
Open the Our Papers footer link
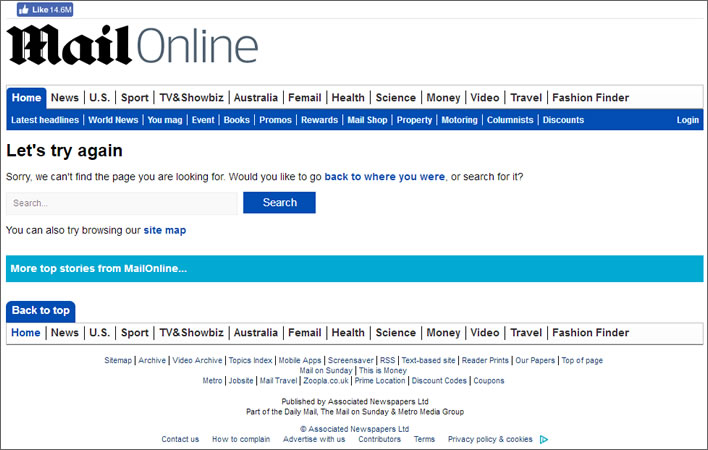(535, 360)
